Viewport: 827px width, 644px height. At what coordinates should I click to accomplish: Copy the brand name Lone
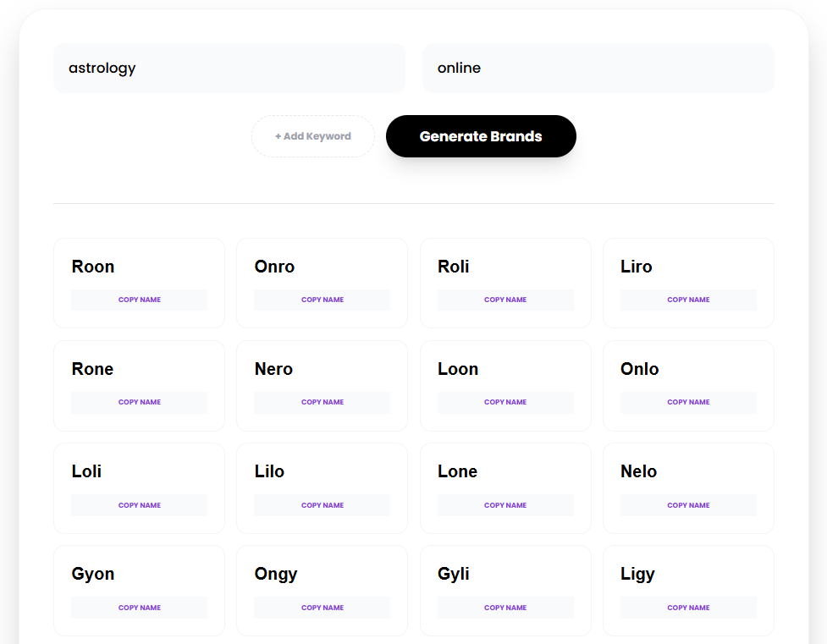(505, 504)
